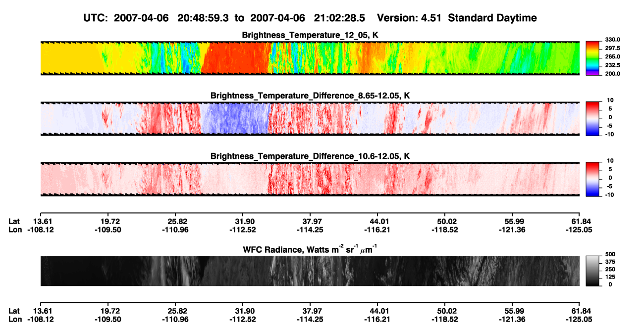
Task: Click longitude -114.25 on the axis below WFC Radiance
Action: pyautogui.click(x=310, y=319)
